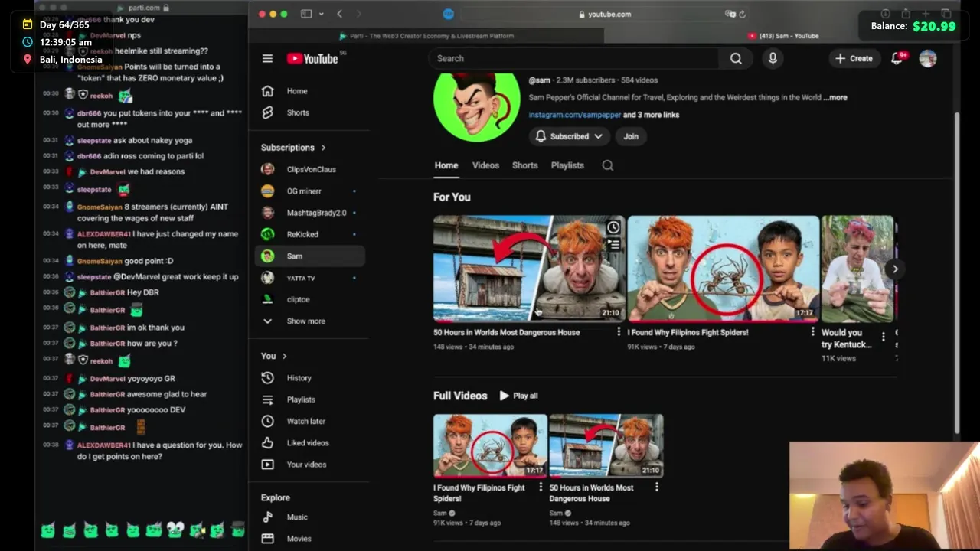Show next For You videos arrow

[x=895, y=269]
